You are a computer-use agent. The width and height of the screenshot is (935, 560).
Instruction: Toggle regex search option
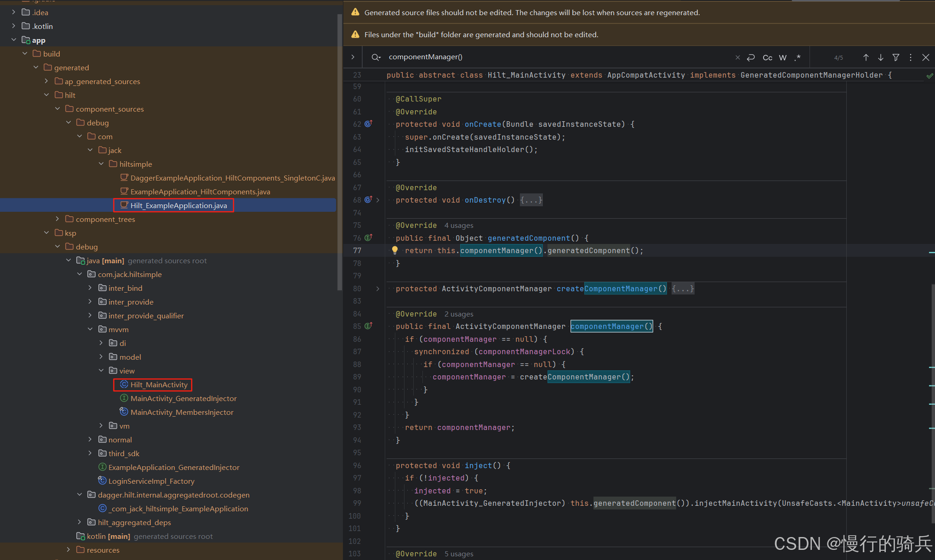798,57
